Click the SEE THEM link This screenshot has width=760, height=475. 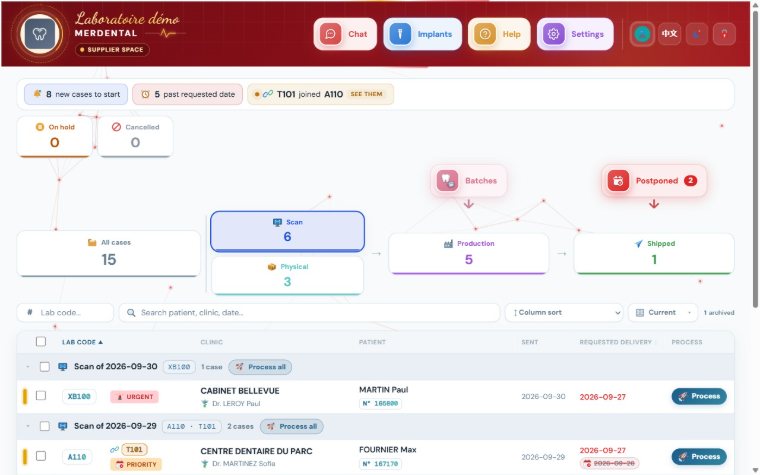(x=366, y=94)
